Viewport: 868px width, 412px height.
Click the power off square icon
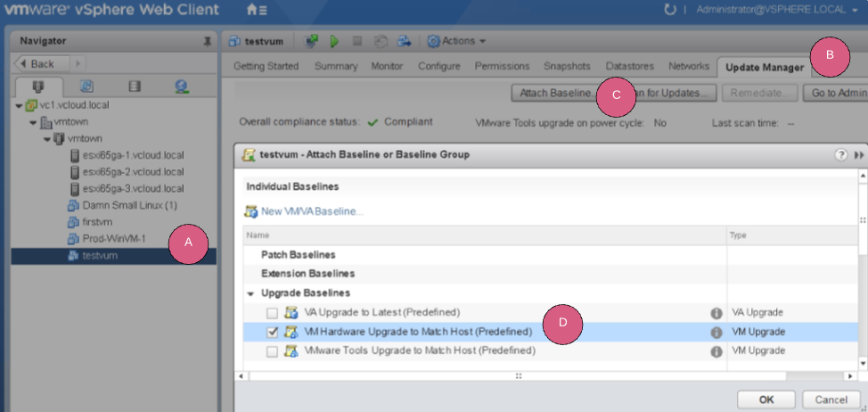coord(357,41)
